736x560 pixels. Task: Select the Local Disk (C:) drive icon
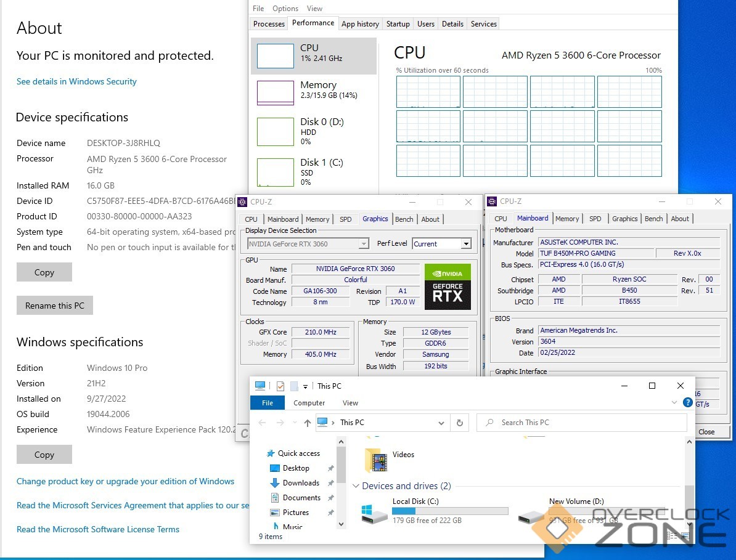[375, 513]
